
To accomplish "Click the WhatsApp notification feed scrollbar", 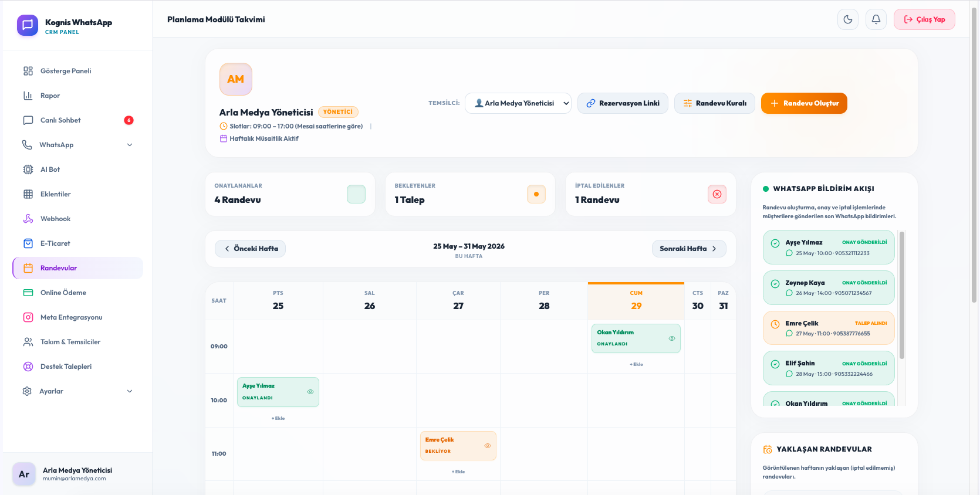I will point(902,295).
